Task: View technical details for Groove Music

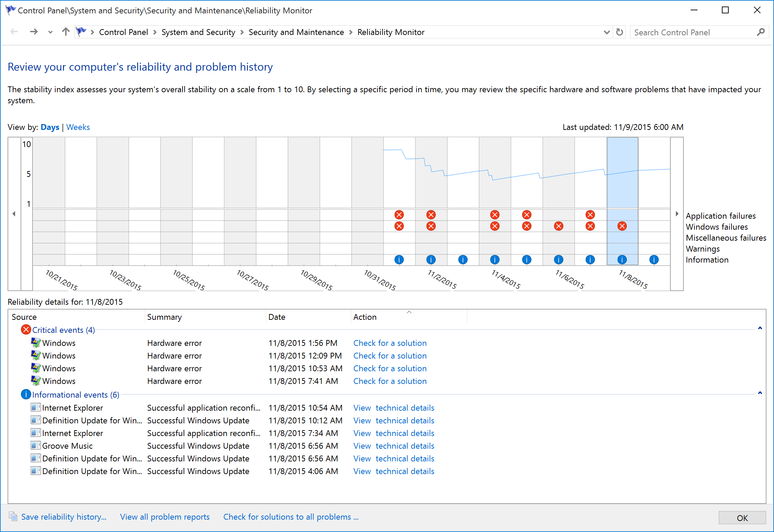Action: 394,446
